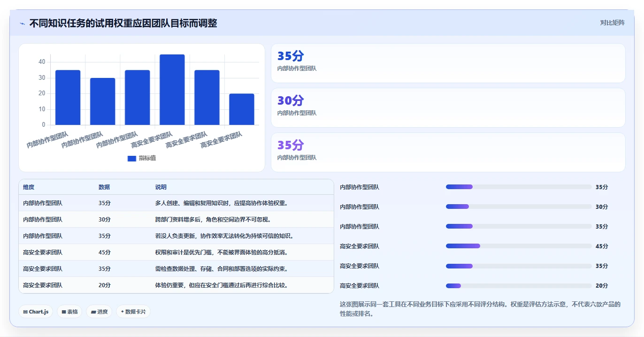
Task: Click the 数据 table column header
Action: tap(104, 187)
